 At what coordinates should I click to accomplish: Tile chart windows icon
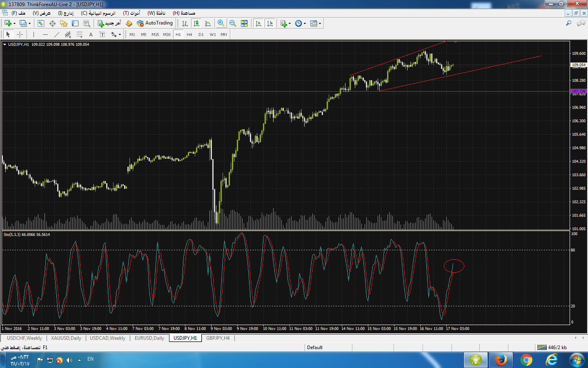tap(244, 23)
